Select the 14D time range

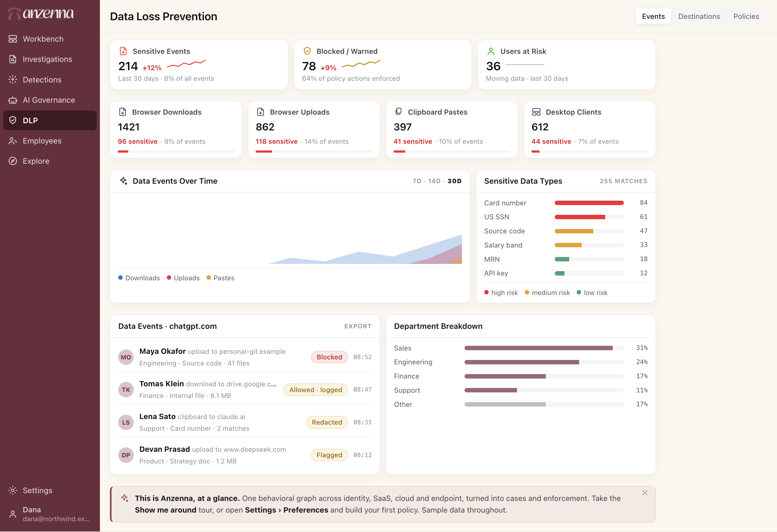pos(434,181)
